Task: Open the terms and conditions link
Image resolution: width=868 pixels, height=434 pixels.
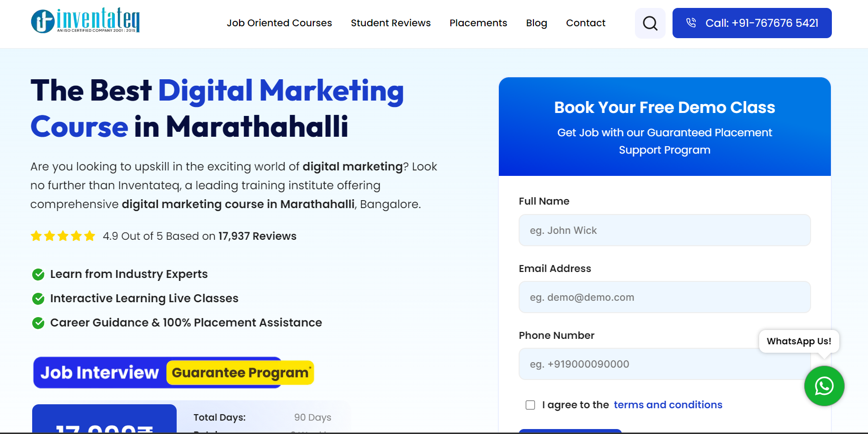Action: [668, 405]
